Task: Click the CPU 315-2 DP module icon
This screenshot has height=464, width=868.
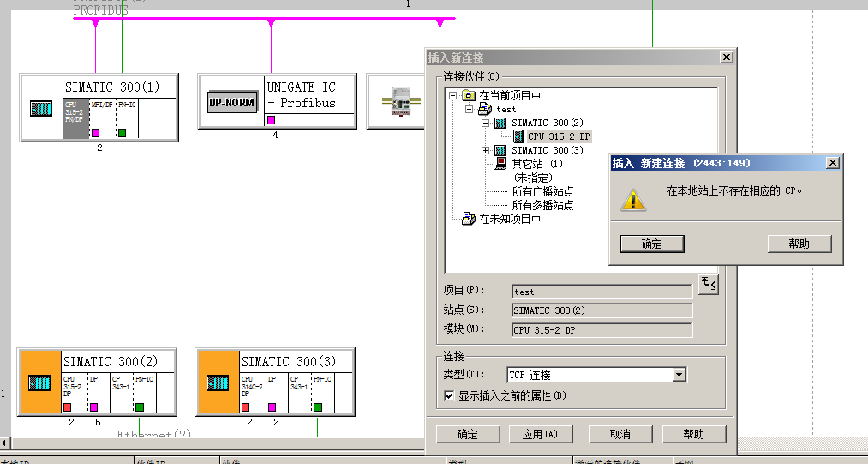Action: [518, 136]
